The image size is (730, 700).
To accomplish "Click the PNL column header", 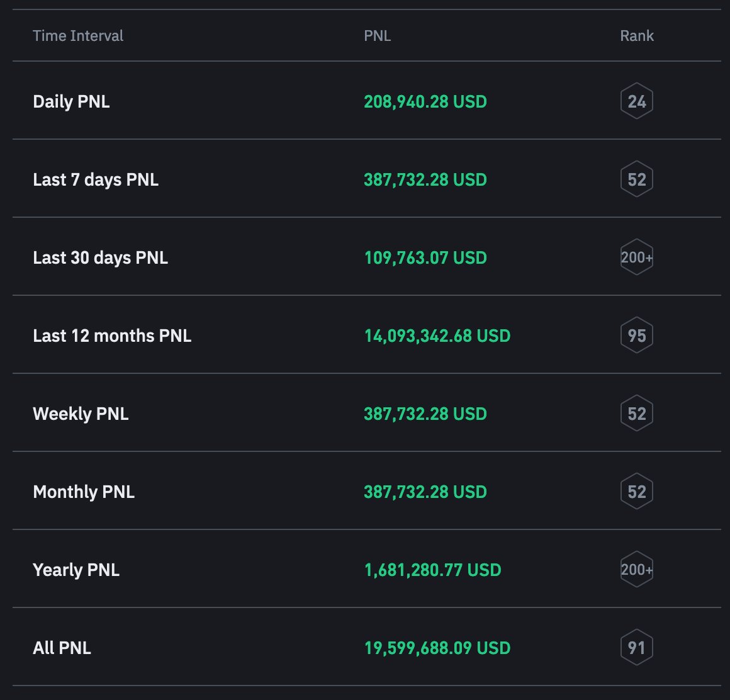I will pyautogui.click(x=377, y=36).
